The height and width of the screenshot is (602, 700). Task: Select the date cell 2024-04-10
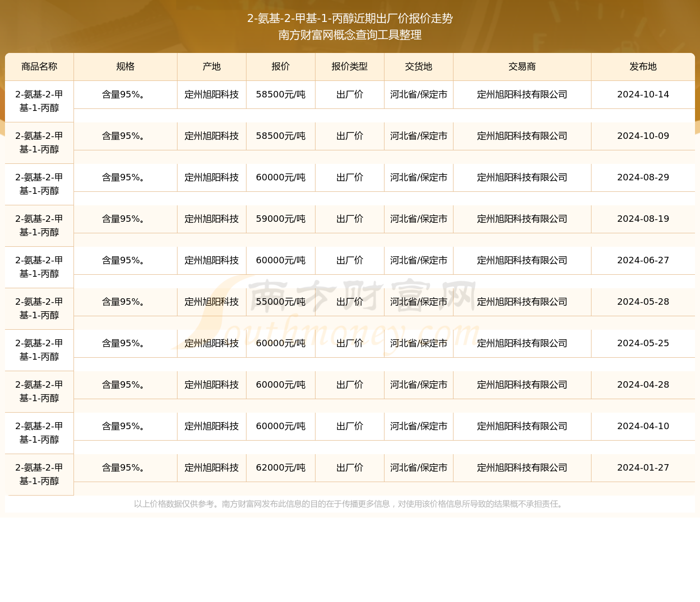tap(643, 426)
